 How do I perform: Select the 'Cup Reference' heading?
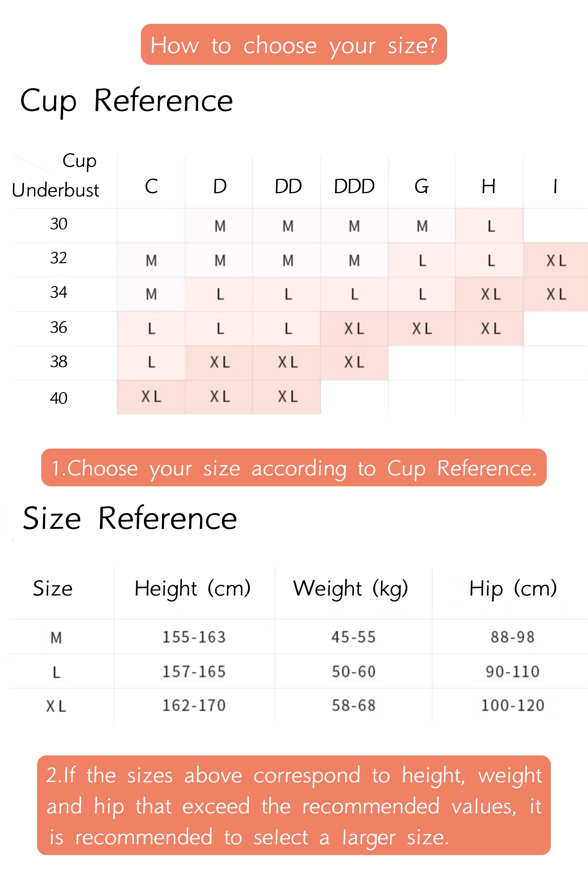[x=127, y=101]
